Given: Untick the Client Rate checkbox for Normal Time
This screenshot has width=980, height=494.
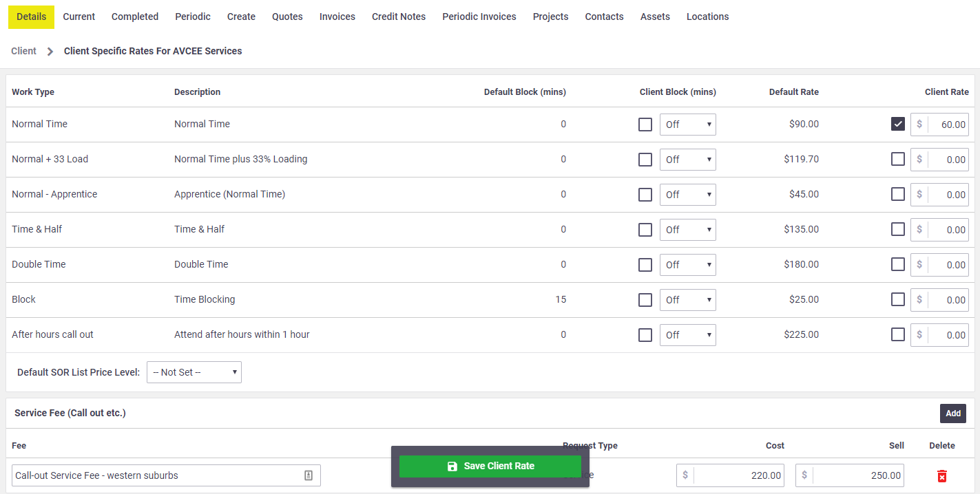Looking at the screenshot, I should (898, 124).
